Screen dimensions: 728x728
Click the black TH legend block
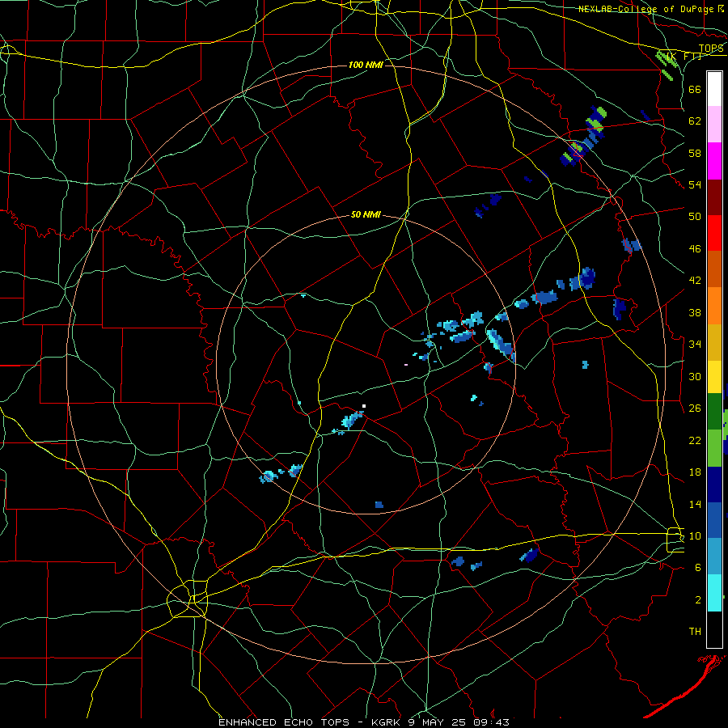click(714, 629)
